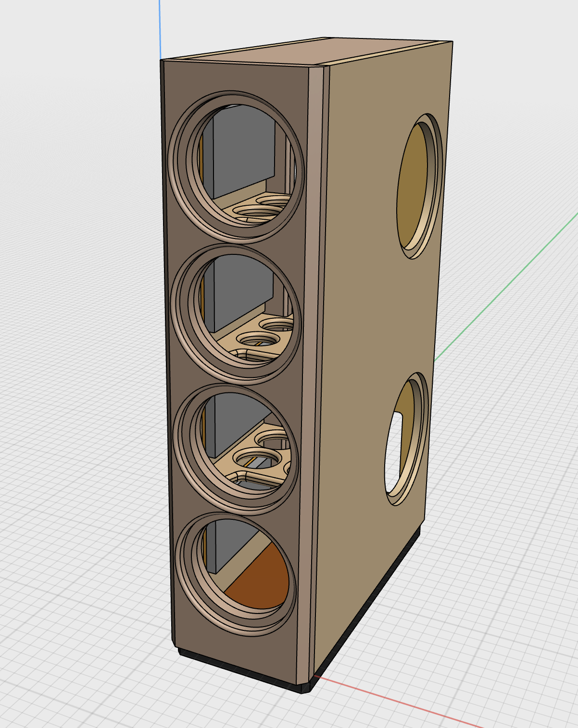Pick the upper circular hole in side panel
Image resolution: width=578 pixels, height=728 pixels.
[x=420, y=186]
